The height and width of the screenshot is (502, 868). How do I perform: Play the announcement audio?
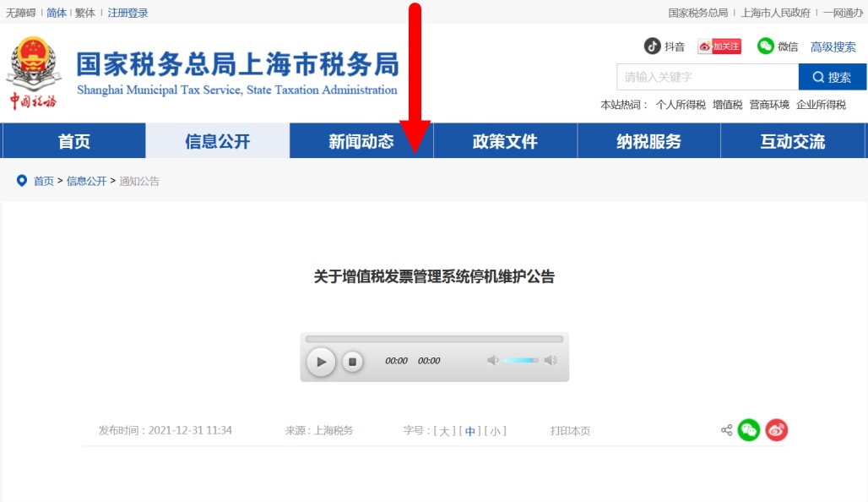pos(321,362)
